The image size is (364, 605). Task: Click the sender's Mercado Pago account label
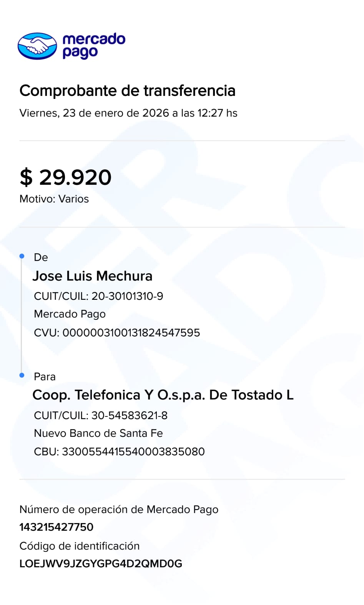tap(70, 314)
